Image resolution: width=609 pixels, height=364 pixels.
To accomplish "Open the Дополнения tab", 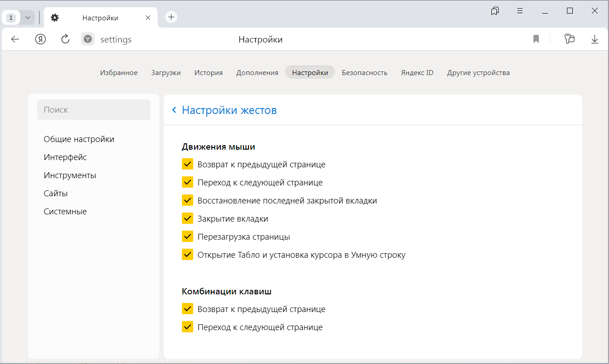I will coord(257,72).
